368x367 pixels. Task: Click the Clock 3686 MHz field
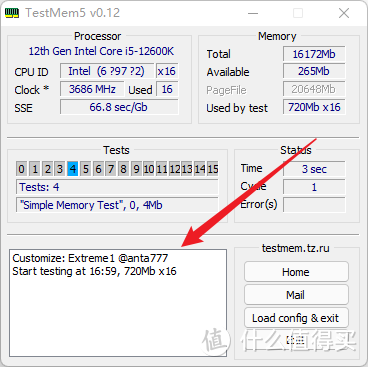(x=92, y=89)
